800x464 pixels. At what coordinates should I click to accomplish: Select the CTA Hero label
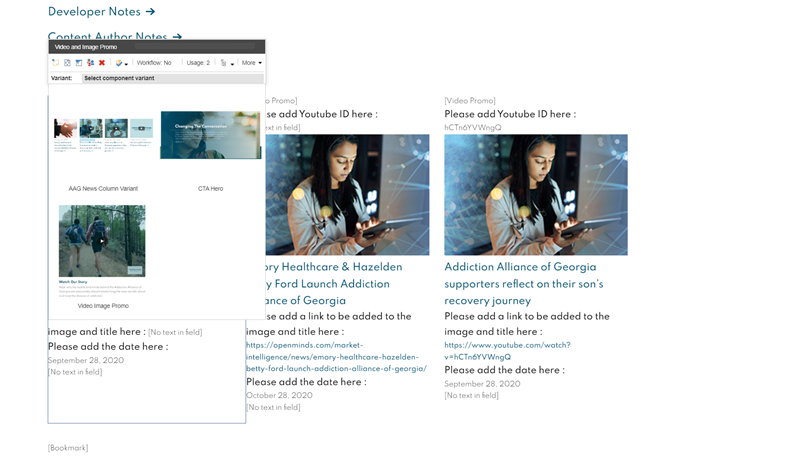(210, 188)
